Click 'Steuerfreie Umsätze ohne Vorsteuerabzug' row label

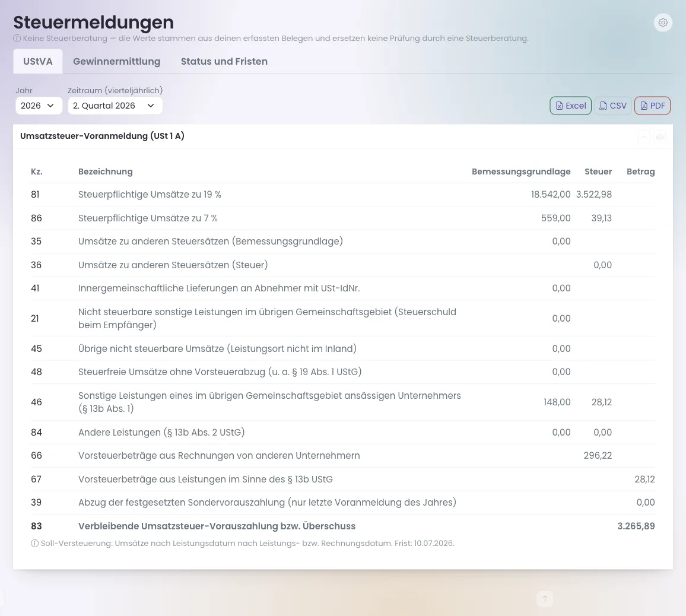(x=220, y=372)
